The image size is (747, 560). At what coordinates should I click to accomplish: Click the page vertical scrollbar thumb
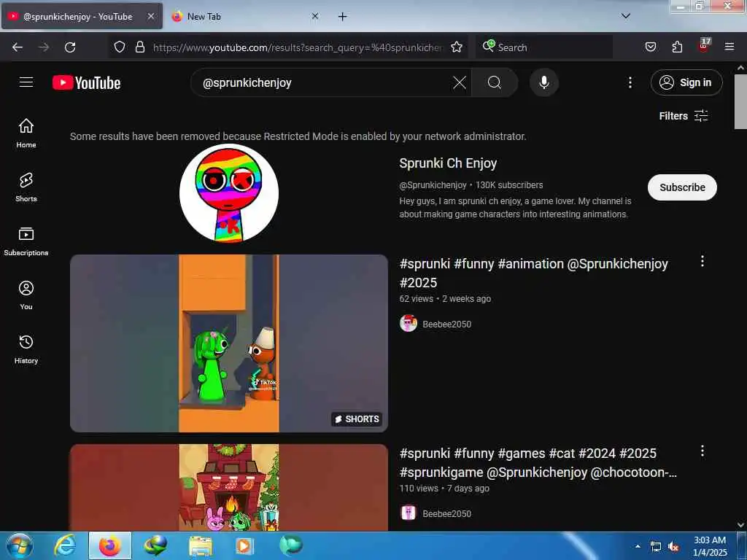[740, 101]
